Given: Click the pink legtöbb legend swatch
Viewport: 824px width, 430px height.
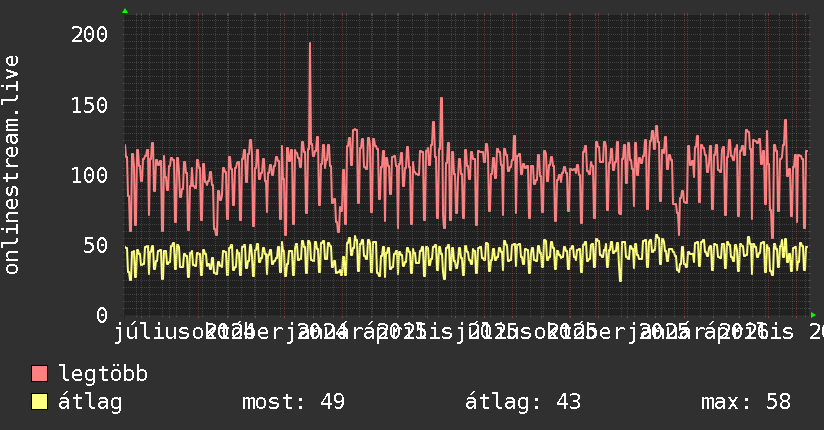Looking at the screenshot, I should click(x=39, y=374).
